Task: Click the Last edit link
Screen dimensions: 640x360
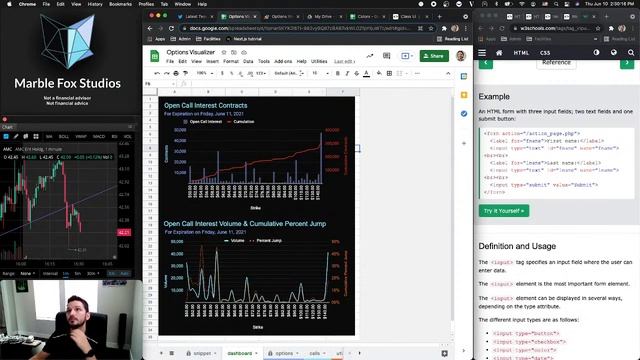Action: (x=344, y=62)
